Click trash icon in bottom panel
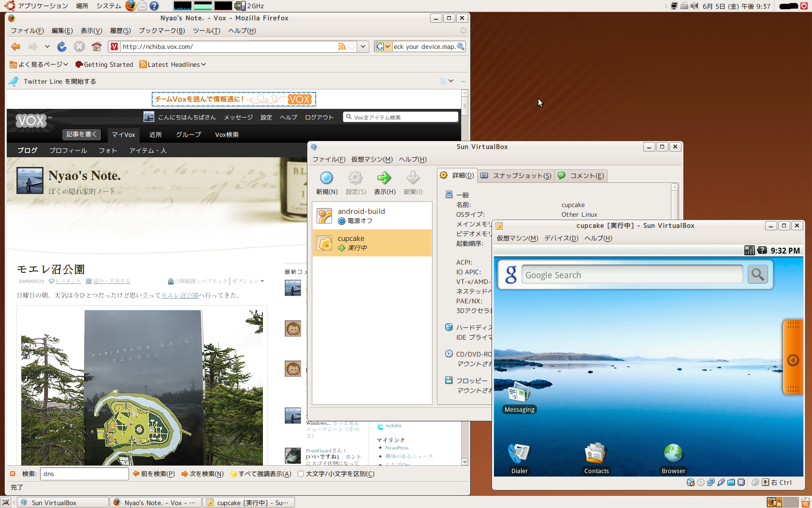Viewport: 812px width, 508px height. point(805,502)
